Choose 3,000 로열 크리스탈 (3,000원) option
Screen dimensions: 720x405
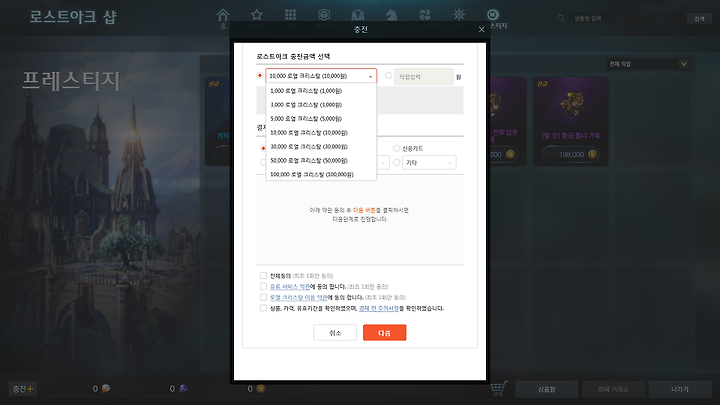[x=321, y=105]
